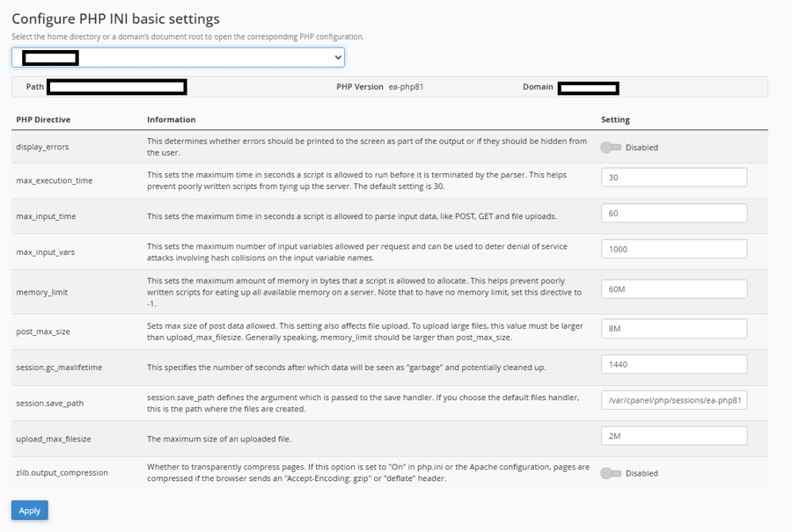Click the upload_max_filesize directive name
792x532 pixels.
point(54,439)
